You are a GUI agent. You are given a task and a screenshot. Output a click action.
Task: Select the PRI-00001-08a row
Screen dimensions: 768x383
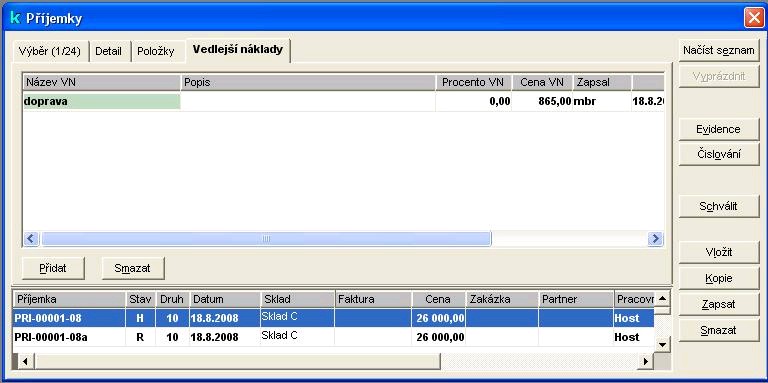pos(333,337)
